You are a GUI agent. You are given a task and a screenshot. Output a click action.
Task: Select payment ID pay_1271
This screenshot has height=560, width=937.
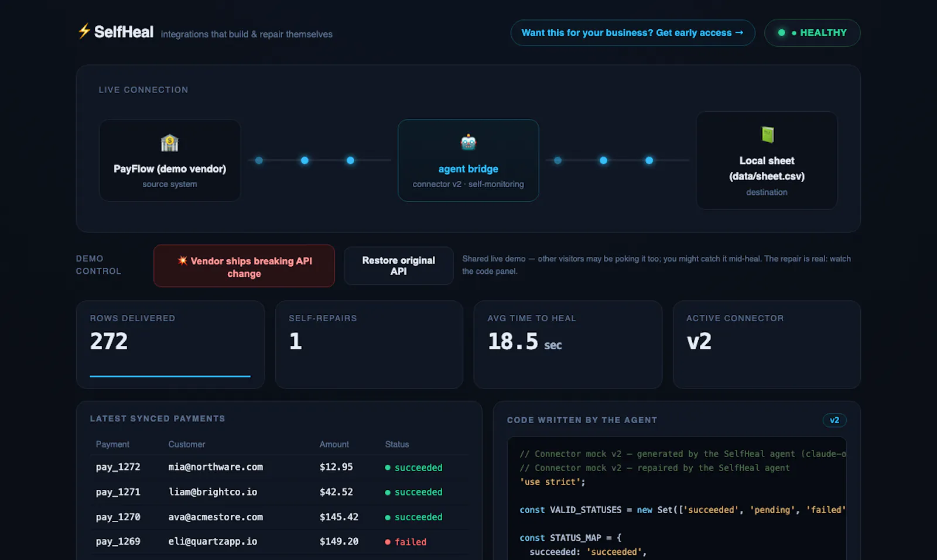pos(118,492)
